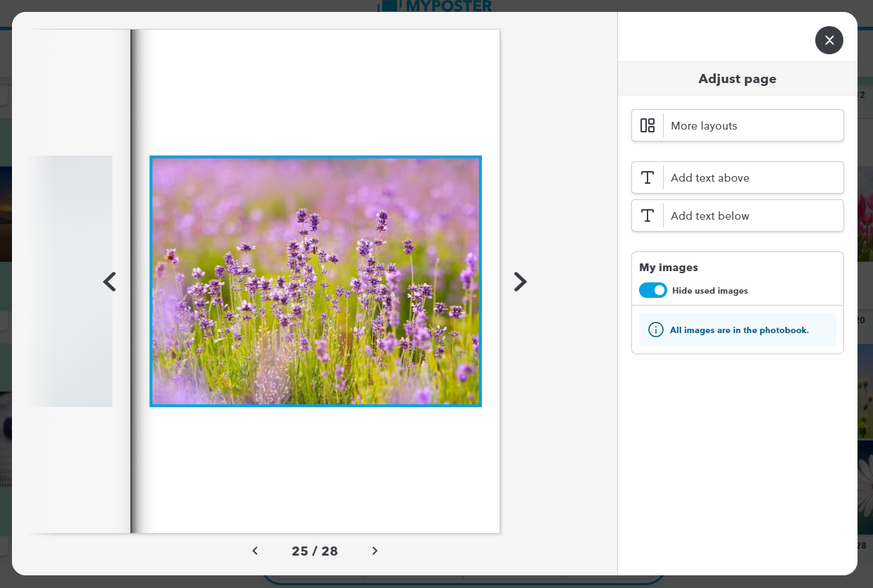Go to previous spread with large left arrow
Screen dimensions: 873x588
coord(109,282)
